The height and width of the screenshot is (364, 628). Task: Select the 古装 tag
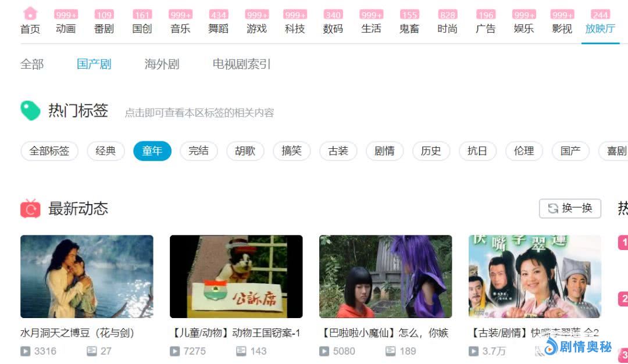(x=338, y=151)
